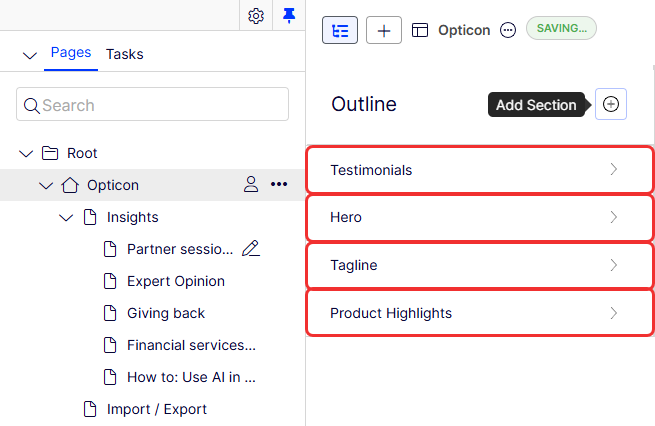Click the Partner session page icon

[110, 249]
